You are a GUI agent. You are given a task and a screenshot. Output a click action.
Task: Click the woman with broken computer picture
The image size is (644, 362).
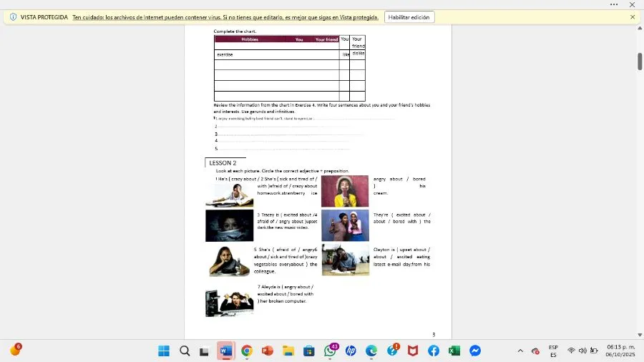(230, 303)
